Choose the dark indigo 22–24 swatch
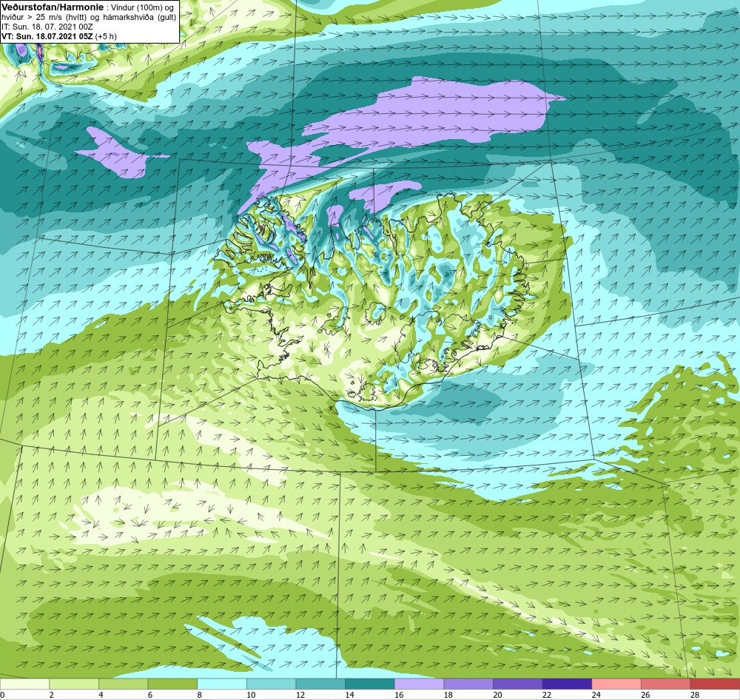Image resolution: width=740 pixels, height=700 pixels. pos(567,684)
